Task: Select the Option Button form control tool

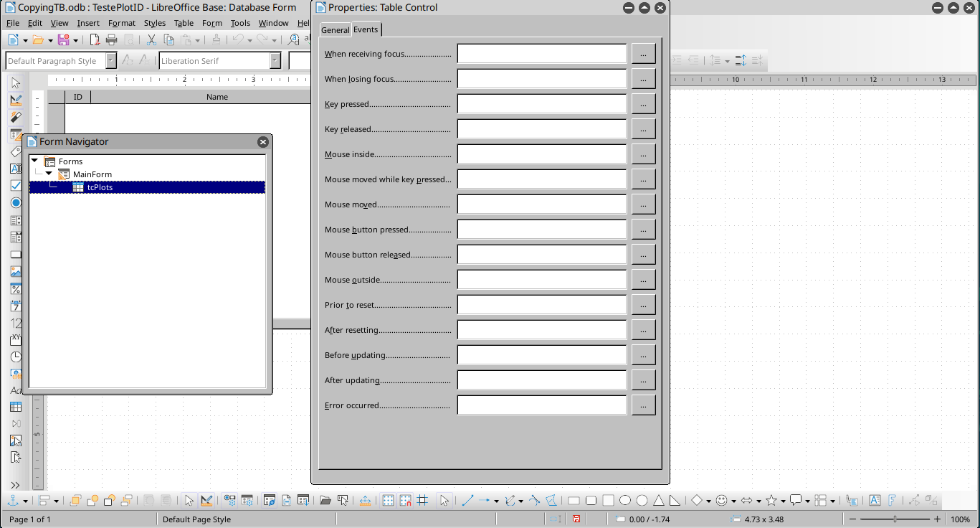Action: pos(16,202)
